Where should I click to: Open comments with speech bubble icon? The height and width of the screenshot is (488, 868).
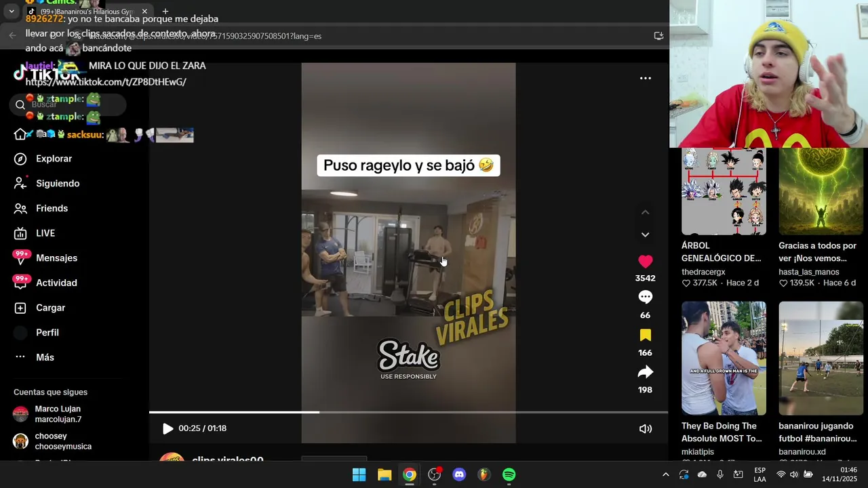645,298
